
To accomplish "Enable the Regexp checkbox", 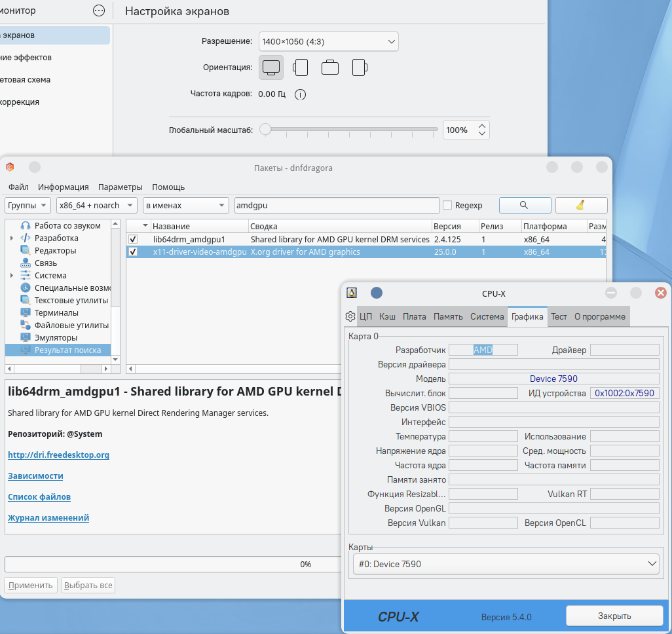I will click(x=447, y=206).
